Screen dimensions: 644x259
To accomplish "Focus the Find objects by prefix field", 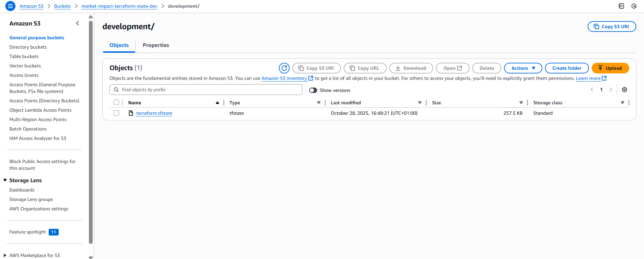I will pyautogui.click(x=206, y=90).
